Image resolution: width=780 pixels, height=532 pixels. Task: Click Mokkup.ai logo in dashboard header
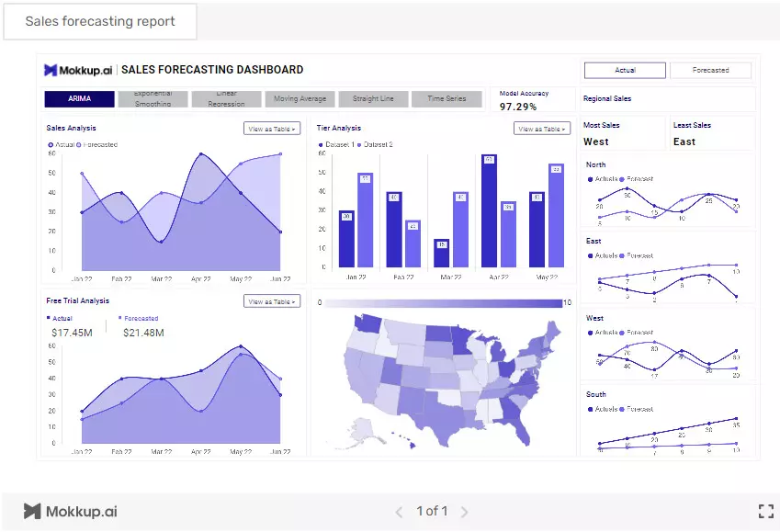coord(79,70)
